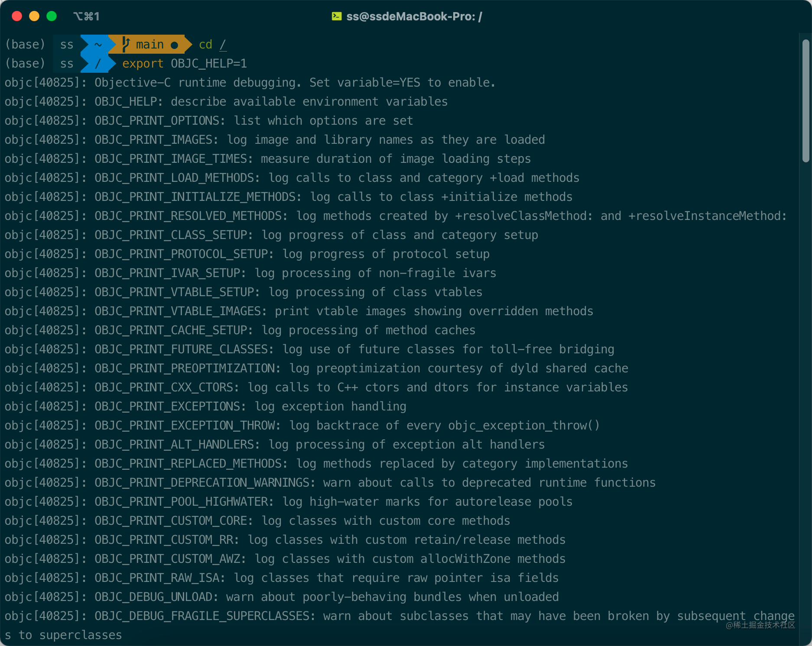
Task: Click the '(base)' label on first prompt
Action: pyautogui.click(x=25, y=45)
